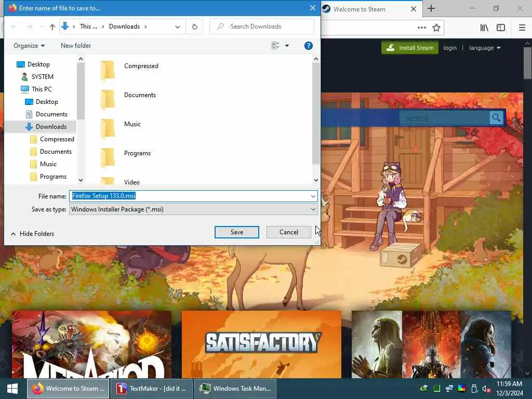Open the Firefox hamburger menu
Viewport: 532px width, 399px height.
pyautogui.click(x=522, y=28)
